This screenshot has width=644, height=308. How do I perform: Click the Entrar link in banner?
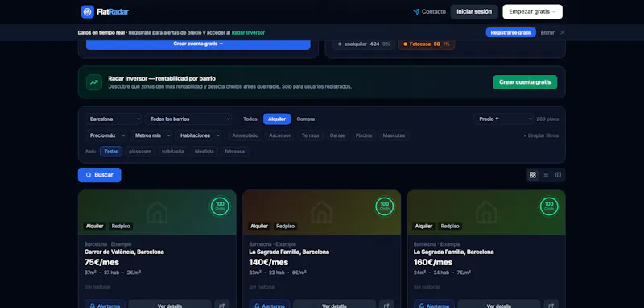coord(547,32)
